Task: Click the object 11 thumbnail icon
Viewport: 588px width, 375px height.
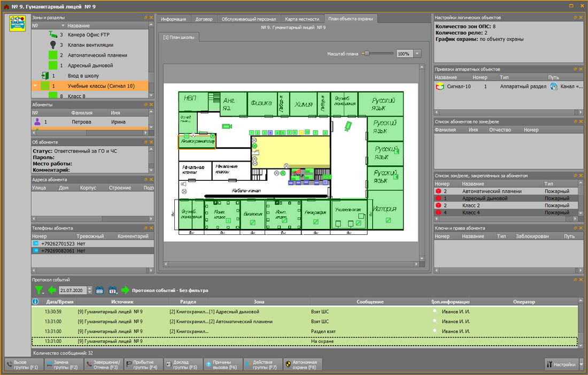Action: [x=18, y=24]
